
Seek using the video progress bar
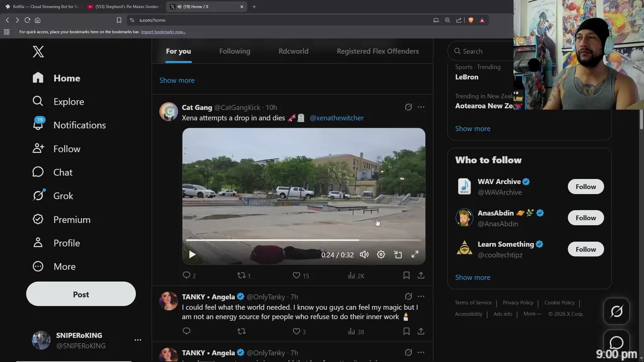pos(304,240)
